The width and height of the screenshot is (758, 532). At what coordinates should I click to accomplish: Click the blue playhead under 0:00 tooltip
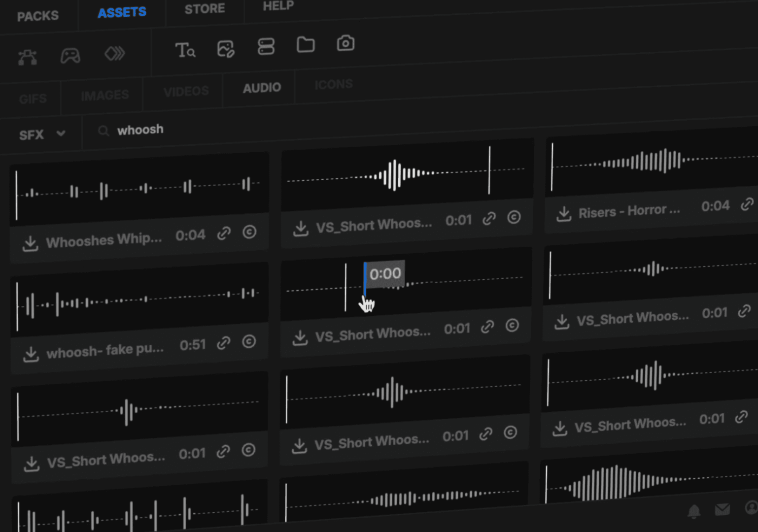pyautogui.click(x=365, y=279)
